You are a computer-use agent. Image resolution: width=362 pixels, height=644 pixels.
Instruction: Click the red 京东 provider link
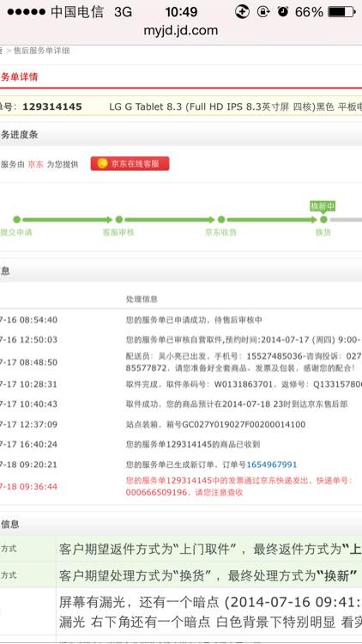coord(35,164)
